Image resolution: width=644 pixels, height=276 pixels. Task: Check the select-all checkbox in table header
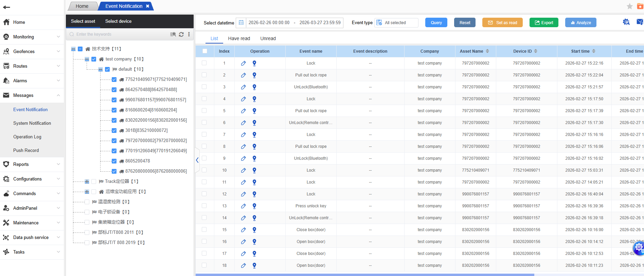click(205, 51)
